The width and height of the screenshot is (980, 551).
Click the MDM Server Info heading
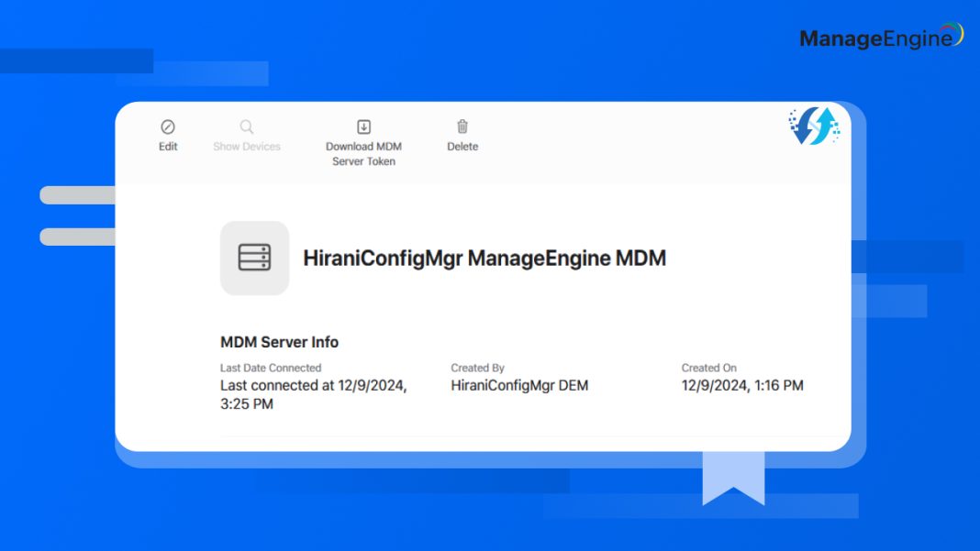(279, 342)
